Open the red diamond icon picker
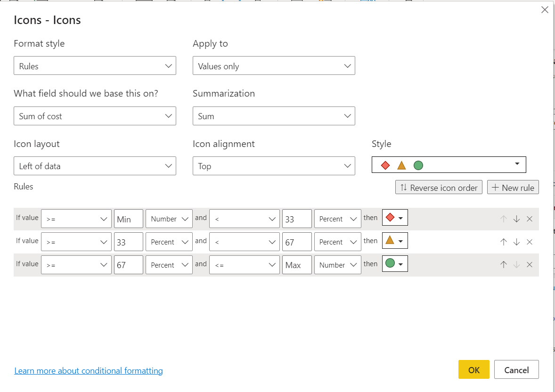The image size is (555, 392). [395, 217]
